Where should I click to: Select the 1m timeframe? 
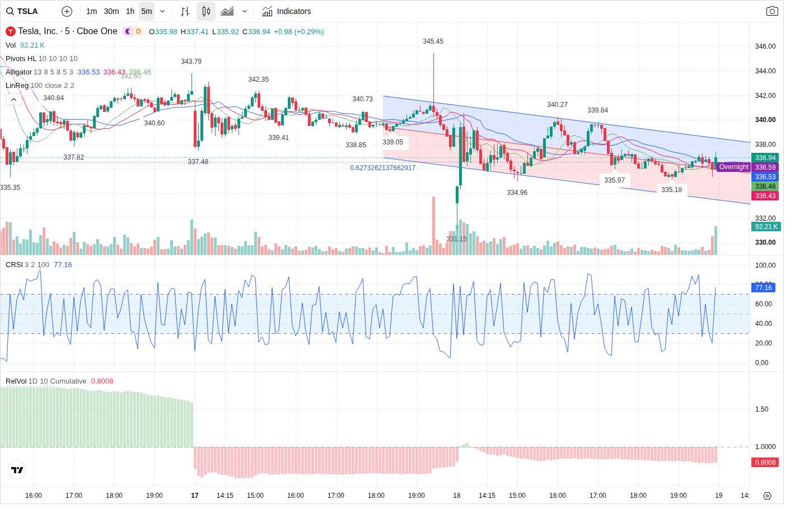(92, 11)
